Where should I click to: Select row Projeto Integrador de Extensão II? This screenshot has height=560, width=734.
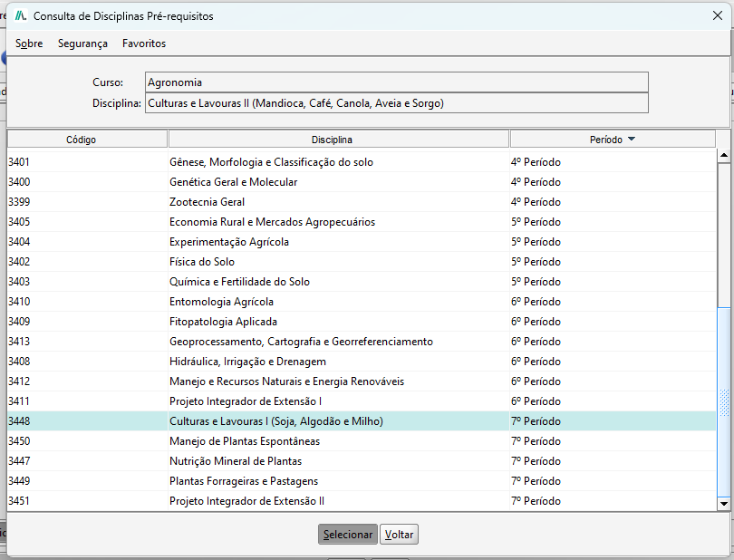click(x=362, y=501)
